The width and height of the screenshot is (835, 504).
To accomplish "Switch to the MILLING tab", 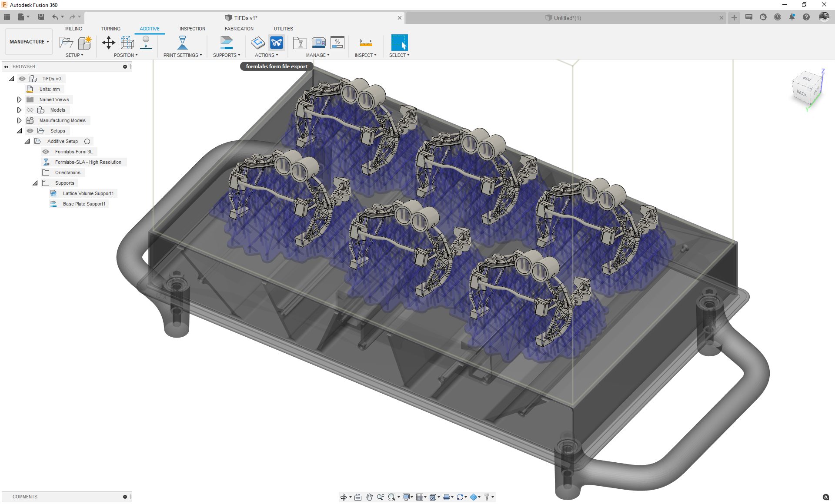I will pos(73,29).
